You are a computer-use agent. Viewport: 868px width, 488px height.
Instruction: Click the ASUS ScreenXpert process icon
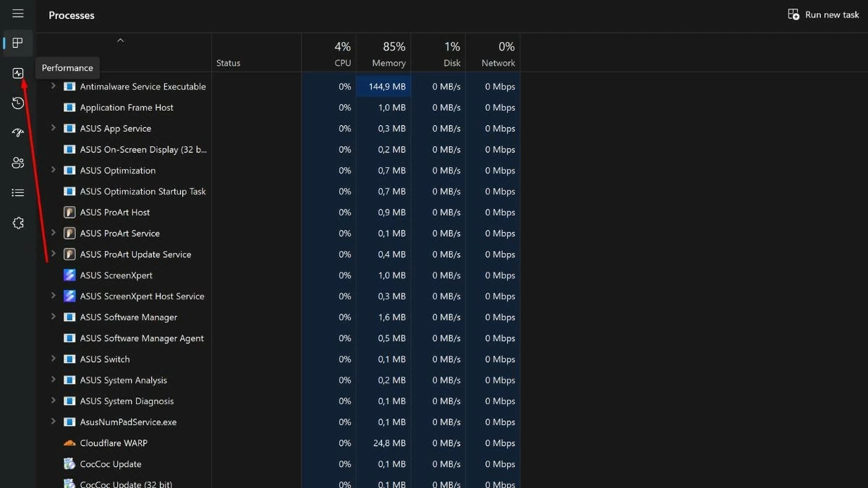[x=69, y=275]
